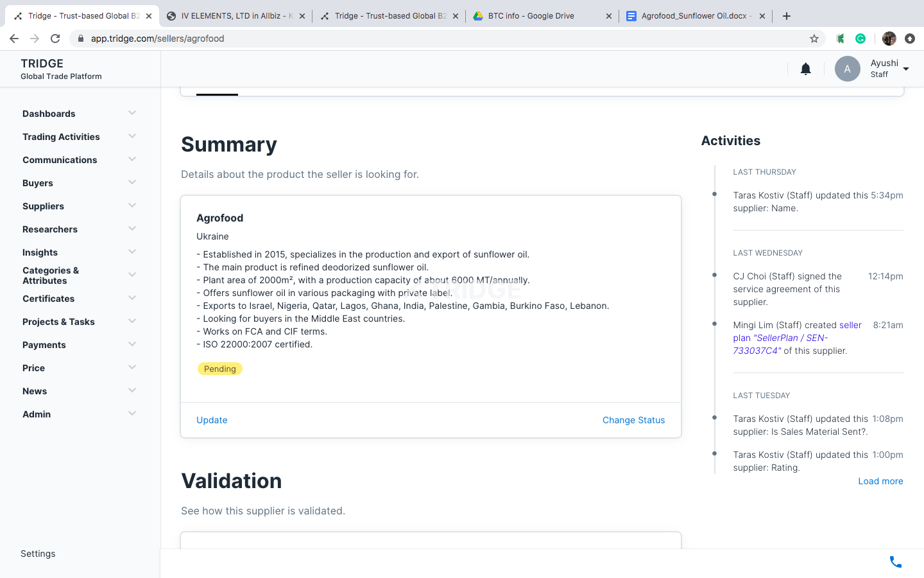The image size is (924, 578).
Task: Click Change Status link
Action: point(633,420)
